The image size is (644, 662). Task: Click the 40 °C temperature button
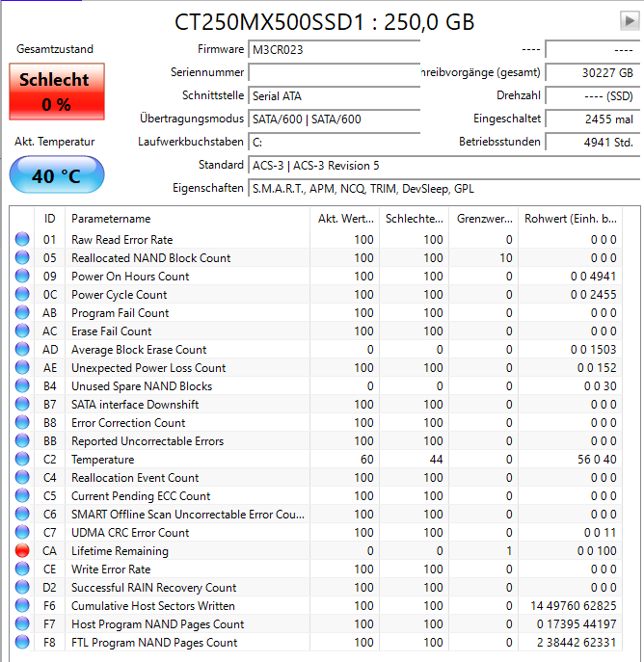tap(57, 174)
